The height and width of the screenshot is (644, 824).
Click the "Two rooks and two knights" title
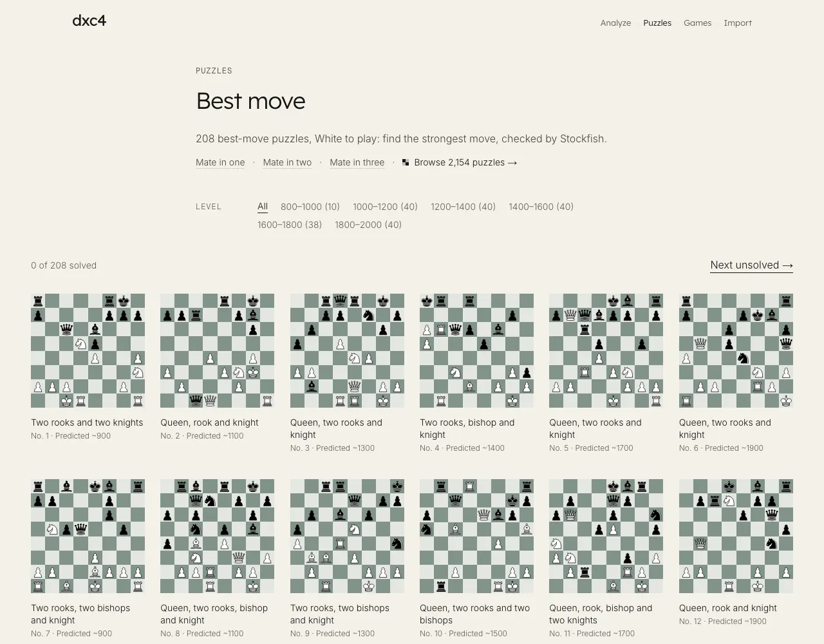tap(87, 422)
